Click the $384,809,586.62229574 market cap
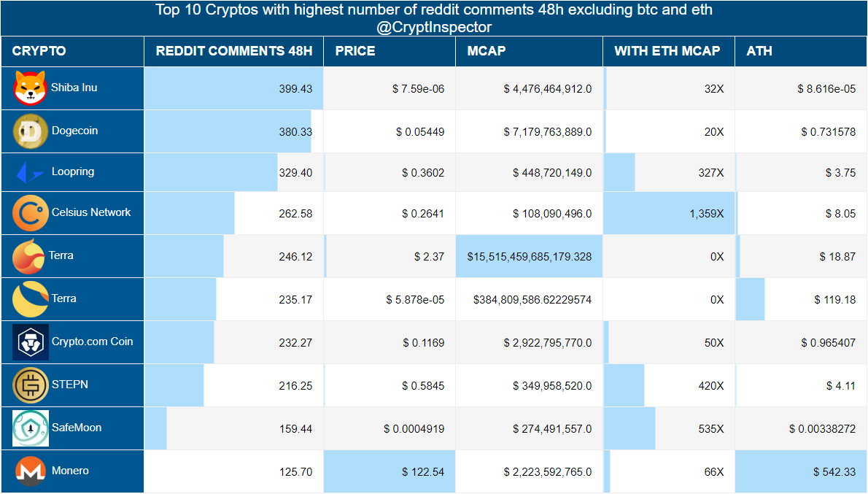868x494 pixels. (x=532, y=300)
